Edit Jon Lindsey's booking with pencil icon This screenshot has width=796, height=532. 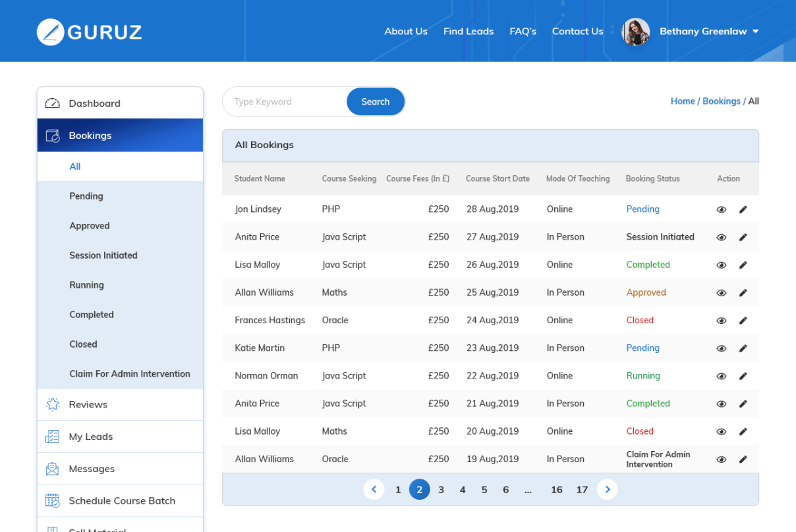743,209
